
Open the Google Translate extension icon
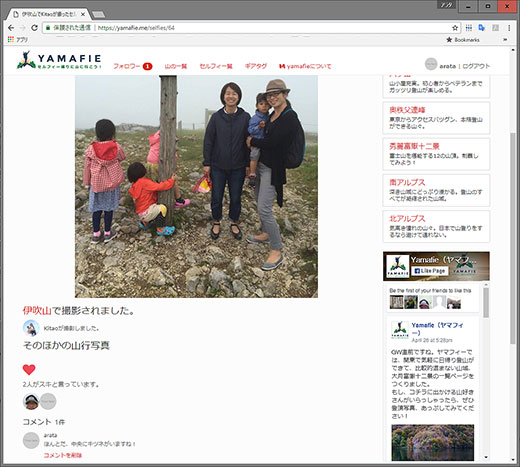click(x=481, y=28)
